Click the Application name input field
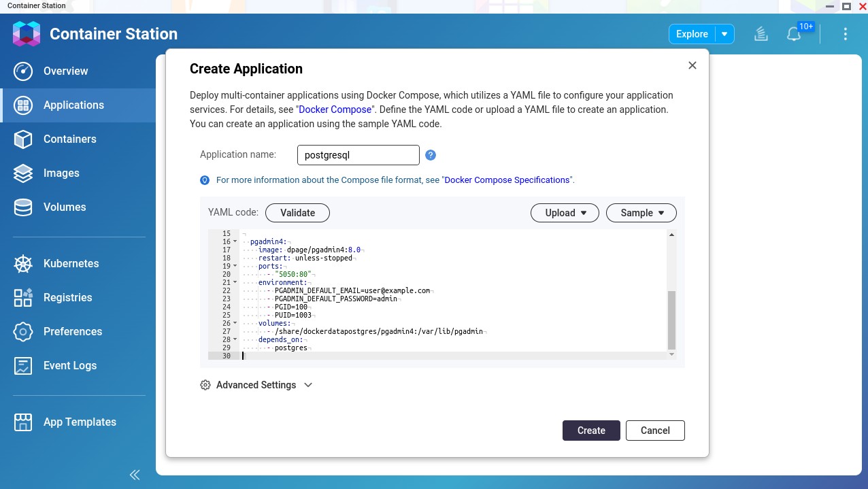Image resolution: width=868 pixels, height=489 pixels. [358, 155]
